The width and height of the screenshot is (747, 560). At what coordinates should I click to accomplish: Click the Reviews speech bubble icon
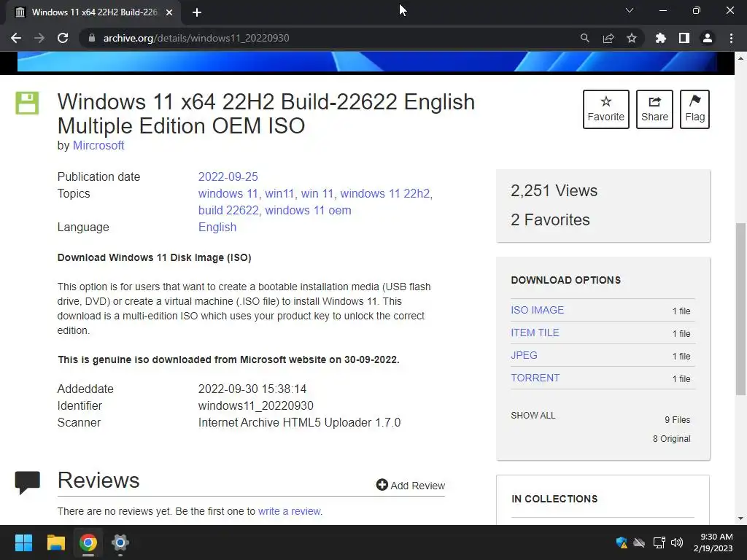point(27,483)
